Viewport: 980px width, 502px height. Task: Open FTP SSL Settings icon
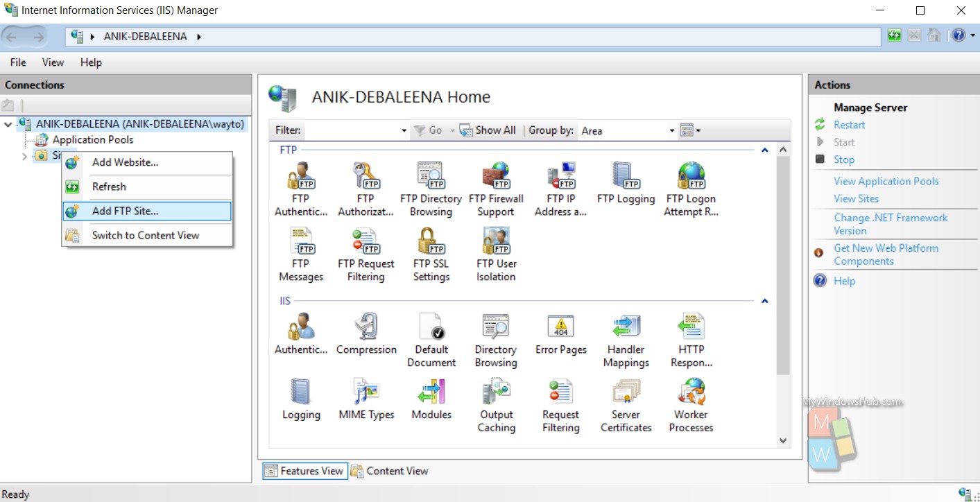click(431, 241)
